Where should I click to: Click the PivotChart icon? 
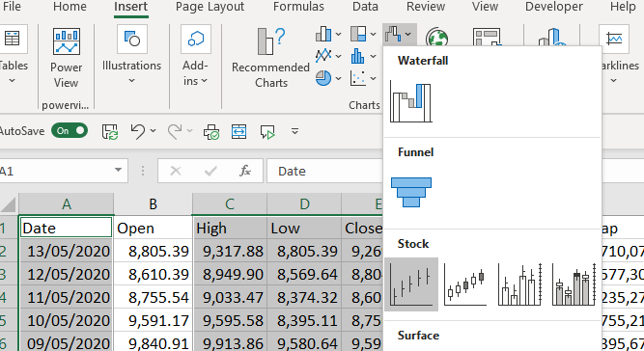pyautogui.click(x=487, y=38)
